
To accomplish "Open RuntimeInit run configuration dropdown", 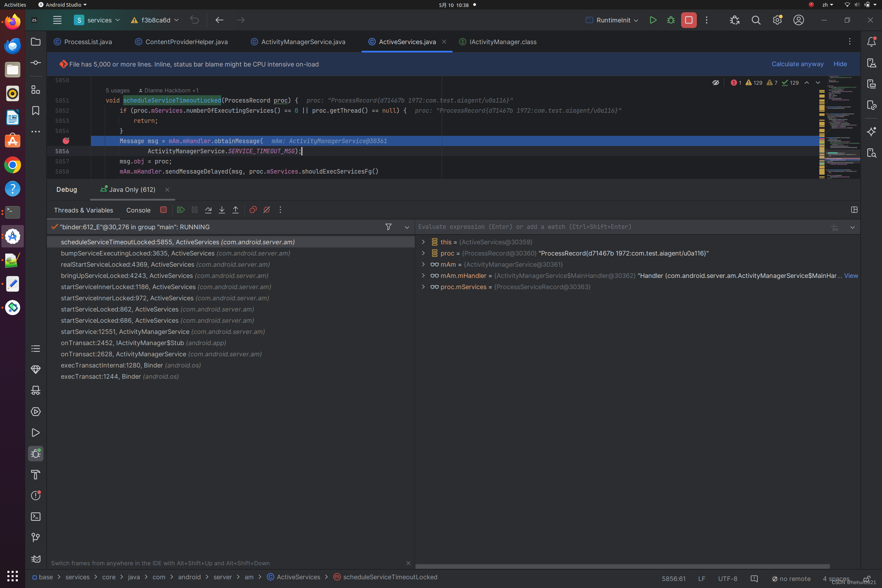I will (612, 20).
